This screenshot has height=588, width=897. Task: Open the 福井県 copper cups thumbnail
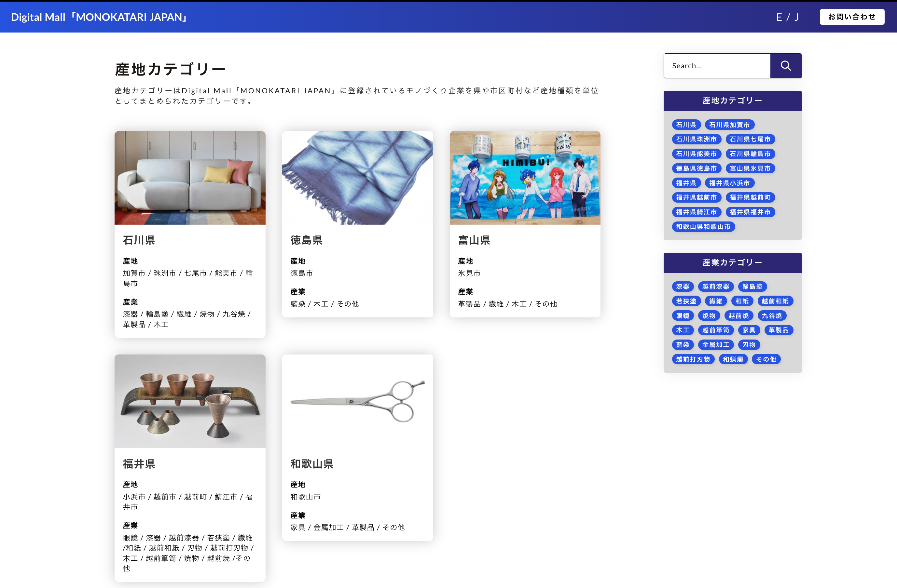click(190, 401)
